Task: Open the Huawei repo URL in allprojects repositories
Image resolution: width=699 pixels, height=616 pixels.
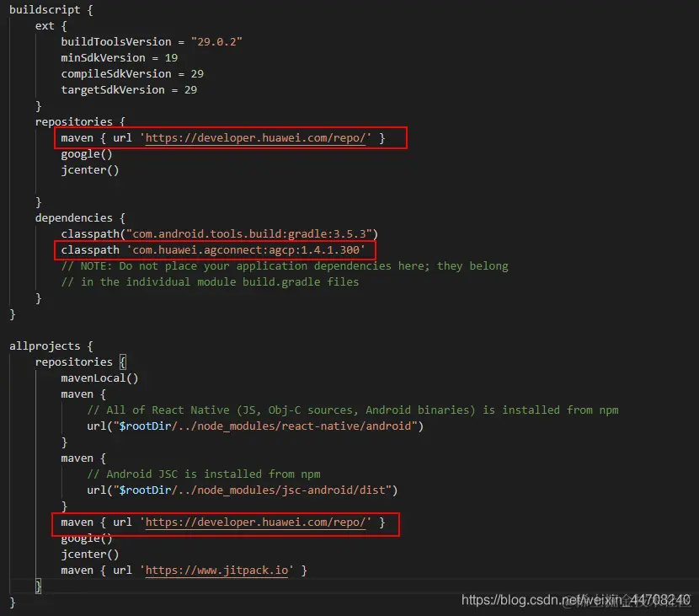Action: (255, 522)
